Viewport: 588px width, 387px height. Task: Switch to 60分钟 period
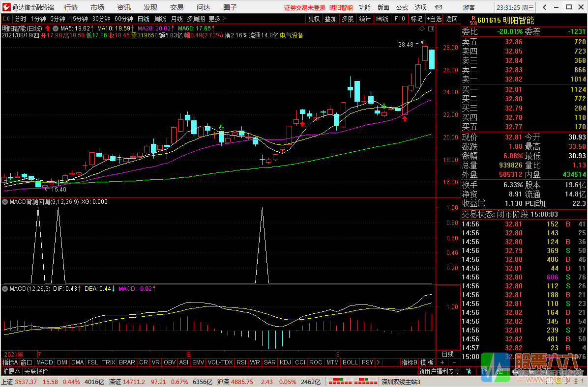point(124,18)
